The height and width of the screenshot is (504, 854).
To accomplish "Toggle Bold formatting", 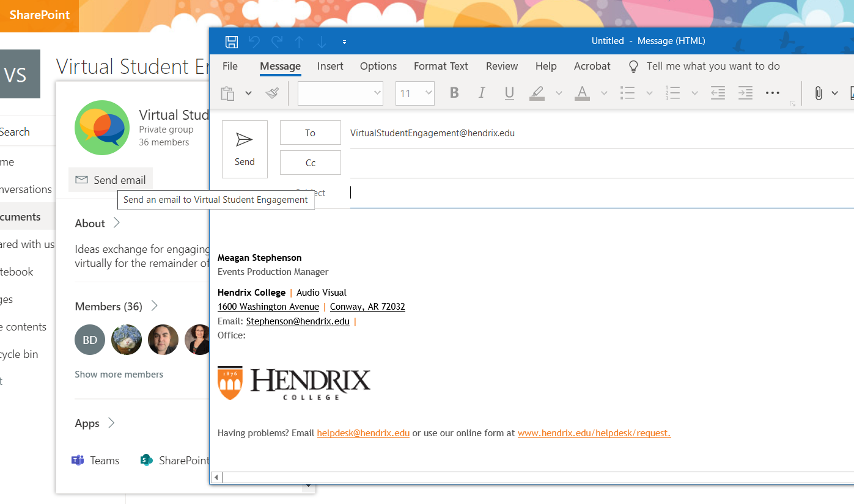I will coord(454,93).
